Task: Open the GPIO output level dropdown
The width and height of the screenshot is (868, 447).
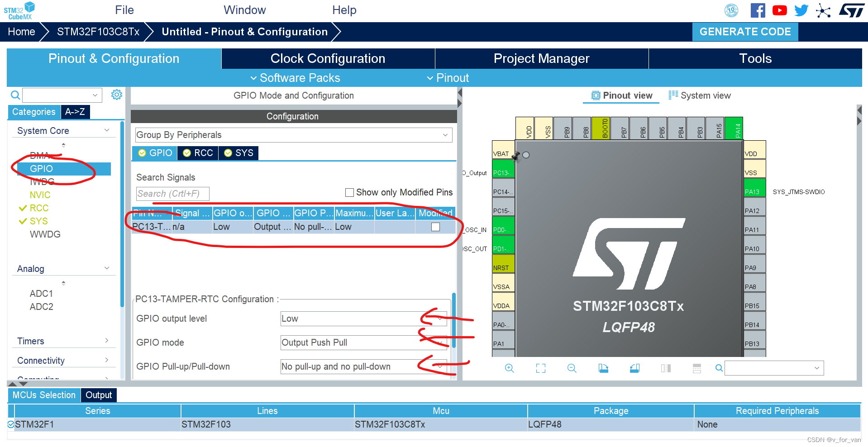Action: coord(364,319)
